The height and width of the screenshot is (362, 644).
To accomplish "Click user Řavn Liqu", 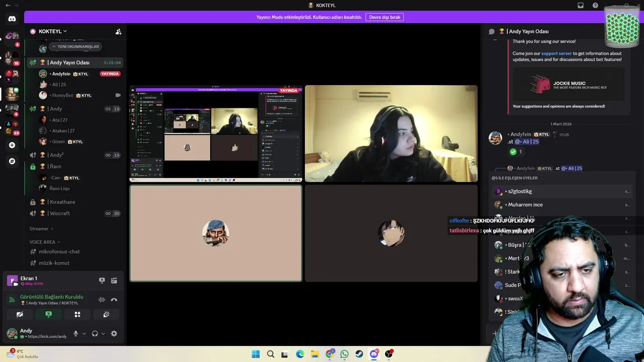I will point(54,188).
